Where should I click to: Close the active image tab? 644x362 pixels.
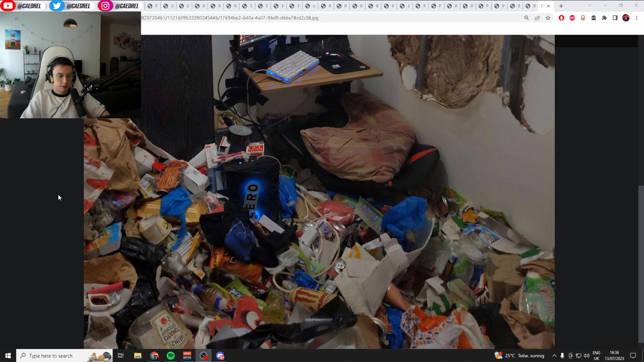(548, 6)
